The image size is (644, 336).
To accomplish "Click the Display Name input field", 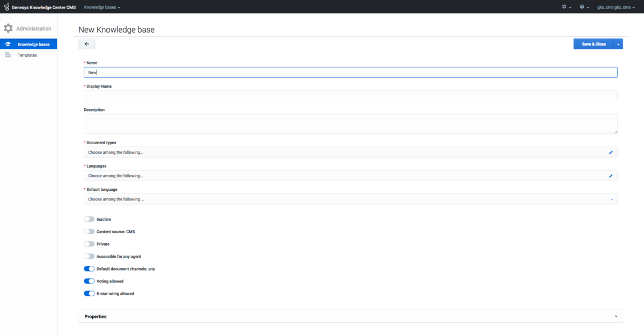I will click(350, 96).
